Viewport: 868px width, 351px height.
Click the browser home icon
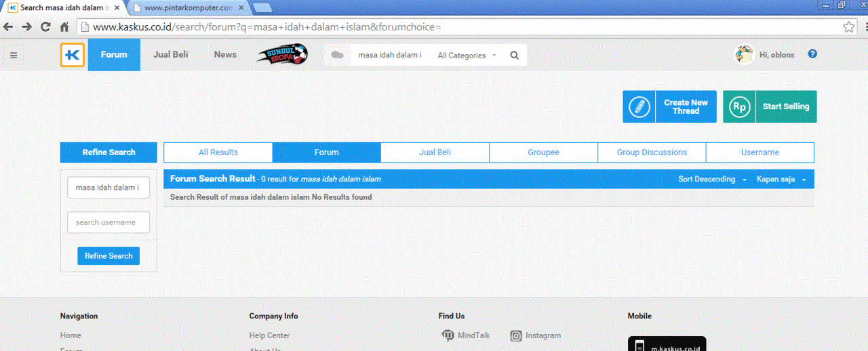click(x=64, y=27)
